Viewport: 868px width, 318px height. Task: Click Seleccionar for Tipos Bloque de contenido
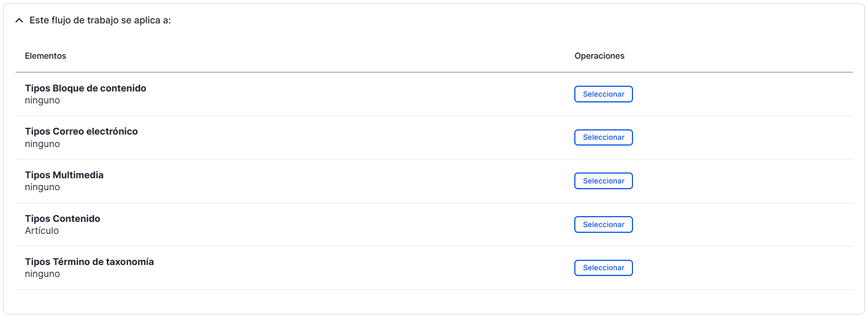pyautogui.click(x=603, y=94)
